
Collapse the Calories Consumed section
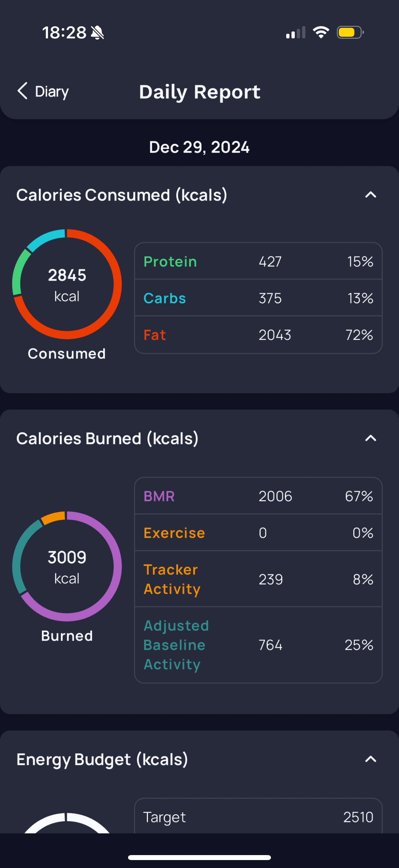pos(370,195)
